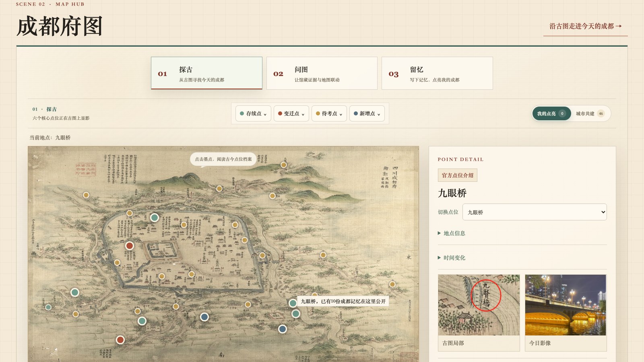Click the green marker directly below the 九眼桥 marker
Viewport: 644px width, 362px height.
click(296, 314)
